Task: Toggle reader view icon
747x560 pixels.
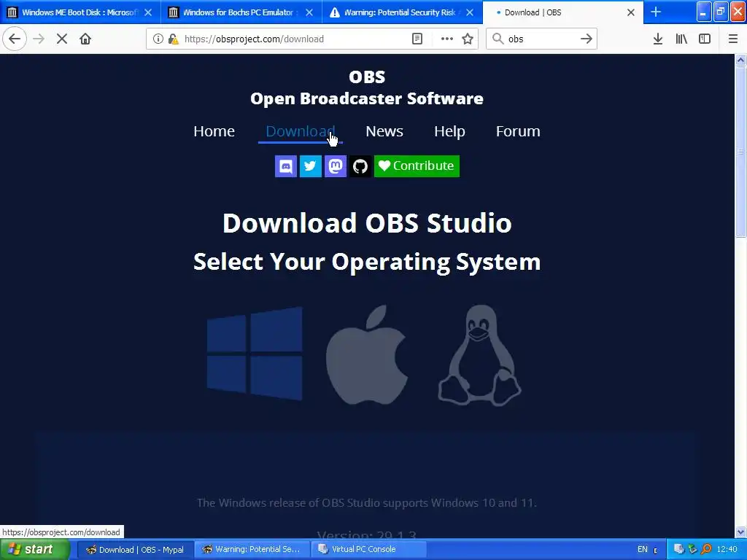Action: tap(417, 39)
